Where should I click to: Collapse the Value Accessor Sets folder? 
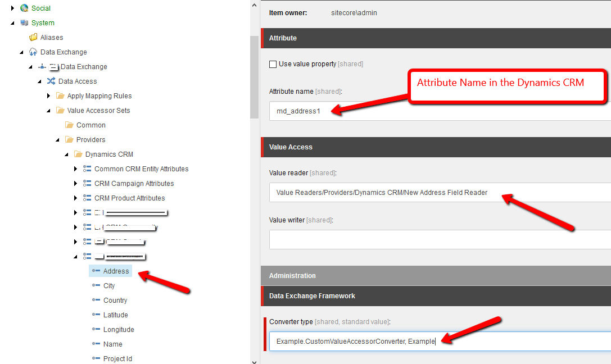48,111
